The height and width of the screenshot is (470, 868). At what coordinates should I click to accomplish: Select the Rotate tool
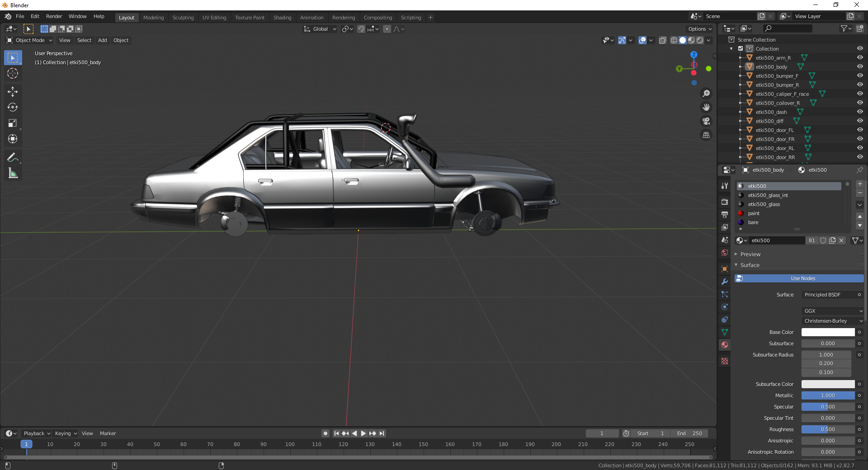[x=13, y=107]
